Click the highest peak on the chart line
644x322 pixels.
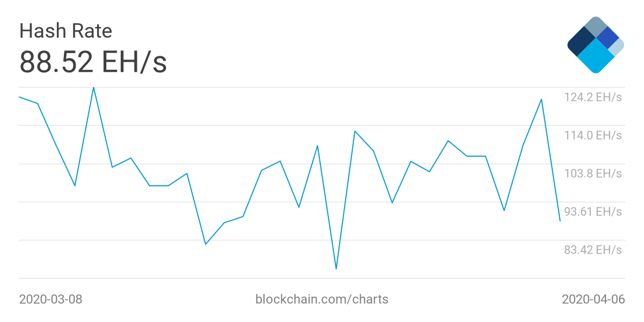[x=93, y=87]
